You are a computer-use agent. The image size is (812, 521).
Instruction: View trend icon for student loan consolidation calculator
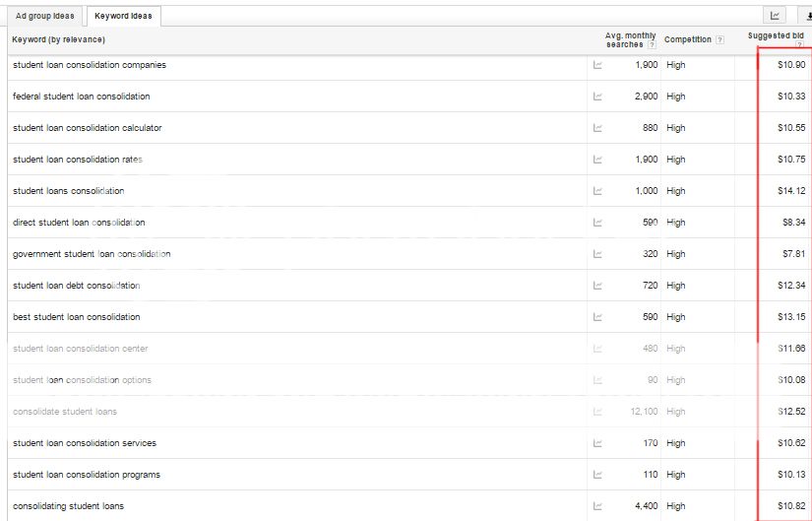[597, 128]
